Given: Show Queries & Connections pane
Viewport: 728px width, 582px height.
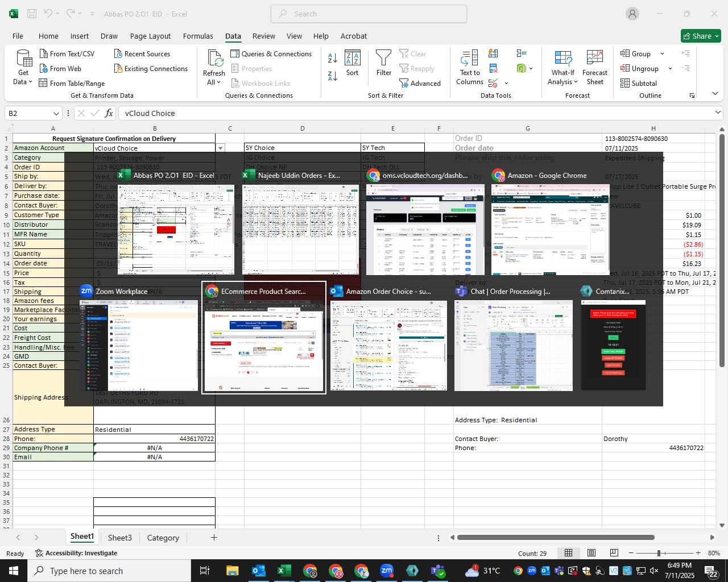Looking at the screenshot, I should (x=271, y=53).
